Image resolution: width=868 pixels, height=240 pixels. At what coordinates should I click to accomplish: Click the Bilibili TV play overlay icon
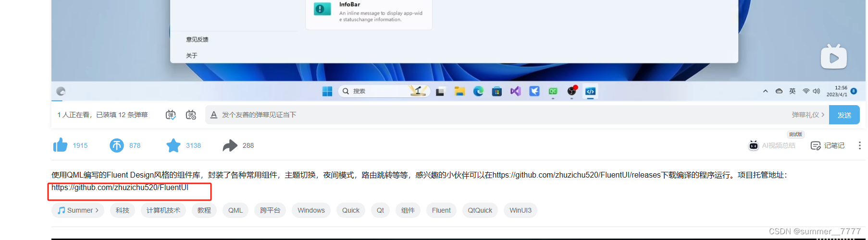pos(834,57)
